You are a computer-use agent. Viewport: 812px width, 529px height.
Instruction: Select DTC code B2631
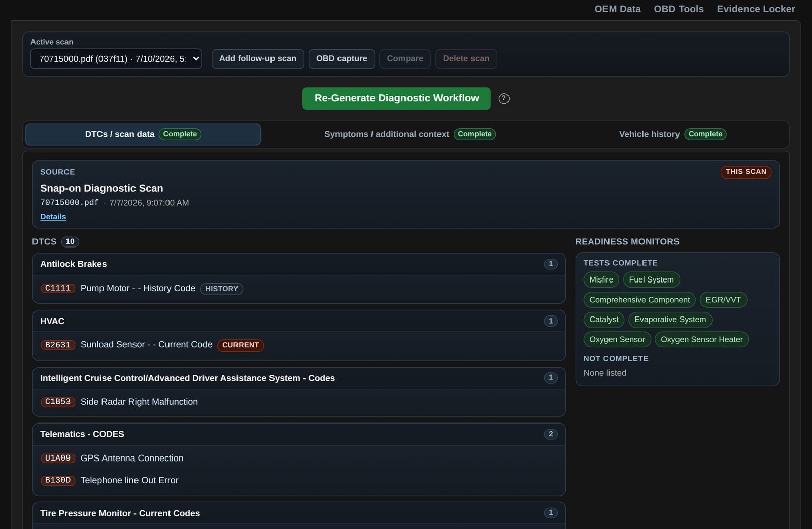pos(58,345)
